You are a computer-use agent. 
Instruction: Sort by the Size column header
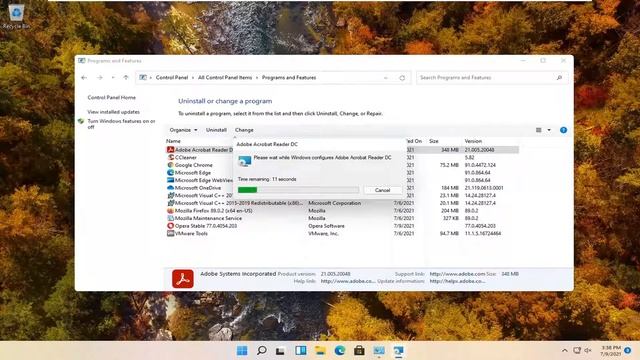click(x=434, y=141)
